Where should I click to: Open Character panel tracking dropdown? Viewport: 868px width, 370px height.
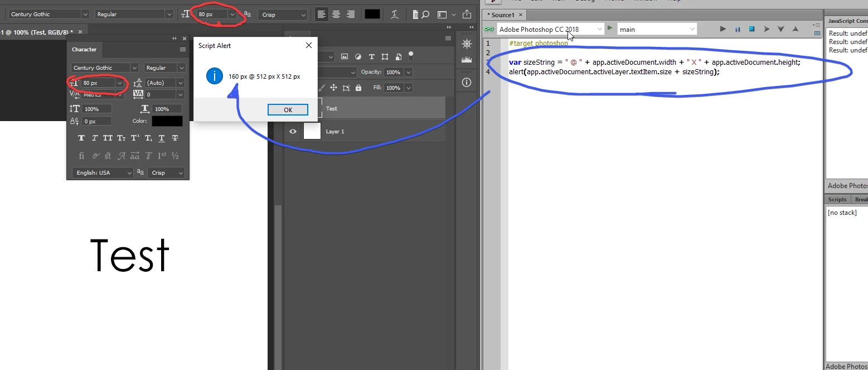(x=180, y=95)
